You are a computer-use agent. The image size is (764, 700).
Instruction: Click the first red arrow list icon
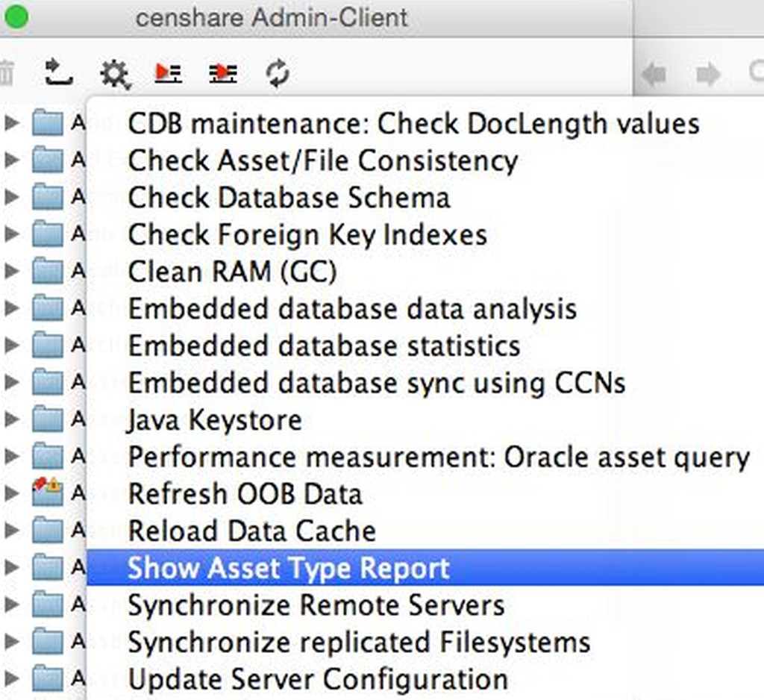(169, 72)
